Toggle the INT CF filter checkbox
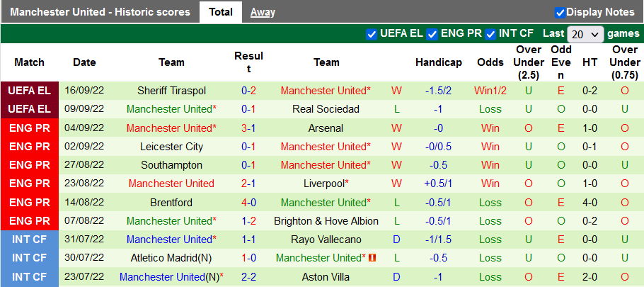This screenshot has height=287, width=644. pos(490,33)
